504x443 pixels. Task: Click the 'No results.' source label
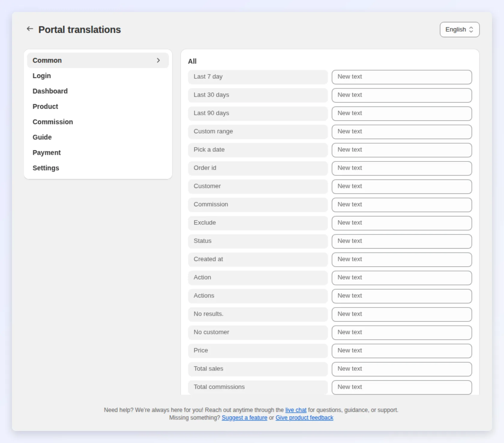point(258,314)
